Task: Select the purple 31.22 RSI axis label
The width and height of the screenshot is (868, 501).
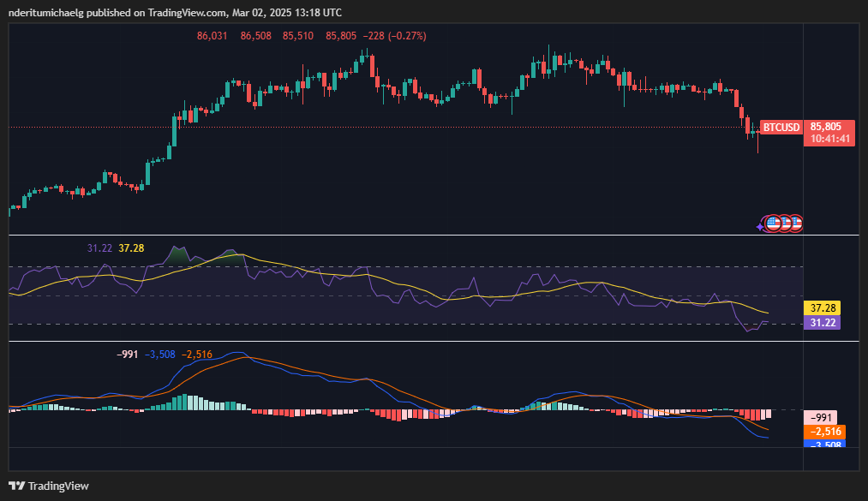Action: coord(822,322)
